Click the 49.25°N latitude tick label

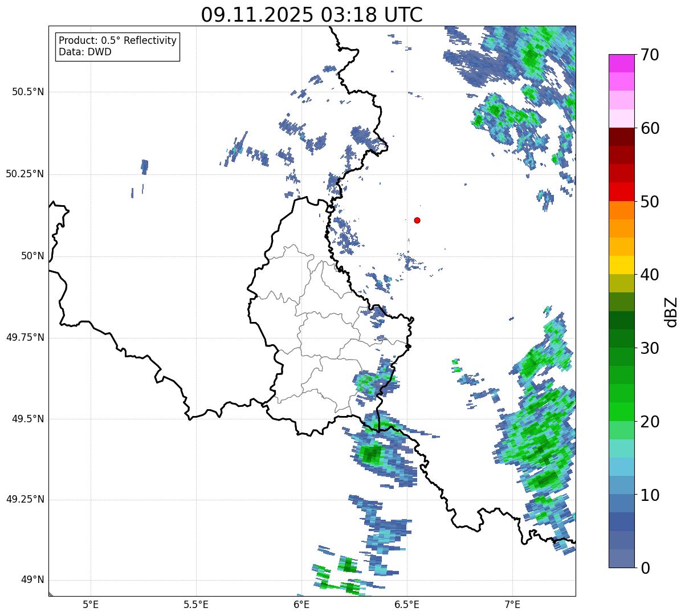25,499
